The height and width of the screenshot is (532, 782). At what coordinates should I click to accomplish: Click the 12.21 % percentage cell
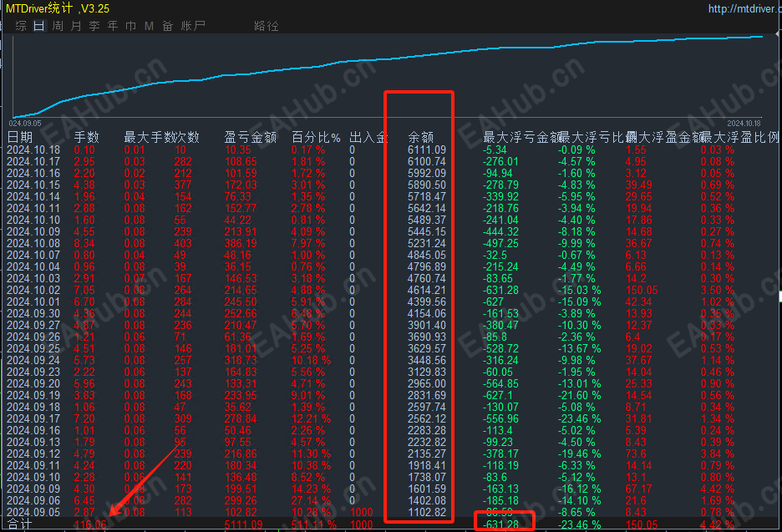(x=311, y=418)
